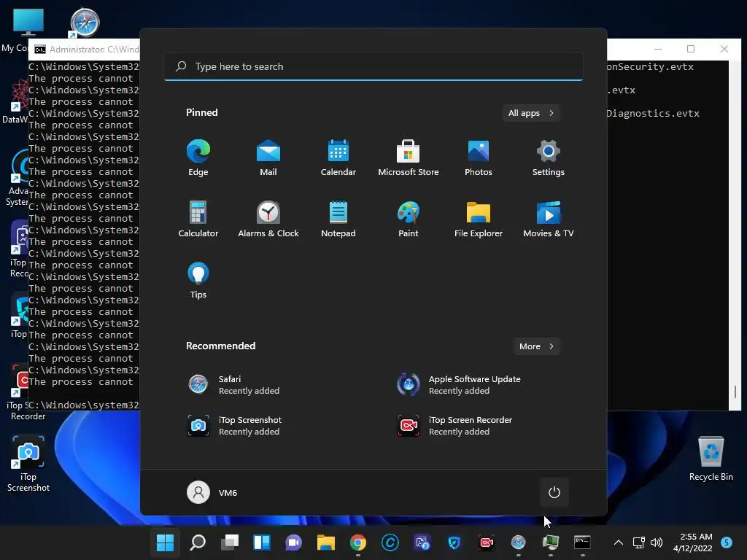Select Safari shortcut on the desktop
Image resolution: width=747 pixels, height=560 pixels.
coord(85,23)
